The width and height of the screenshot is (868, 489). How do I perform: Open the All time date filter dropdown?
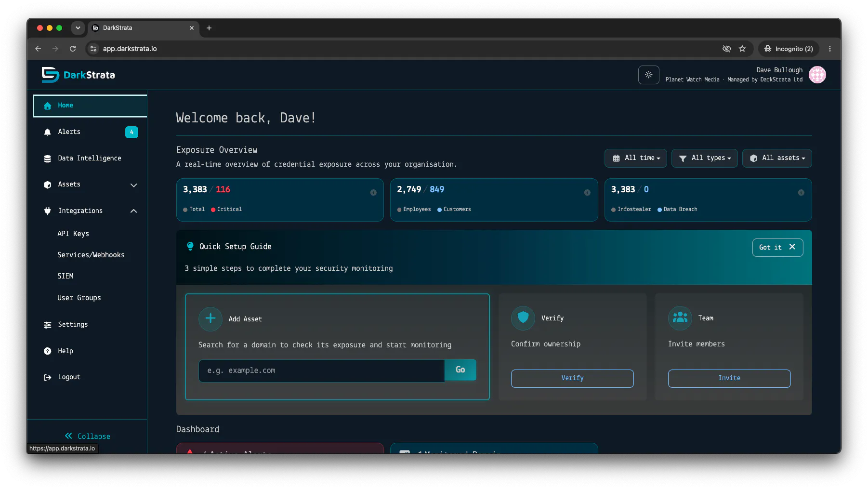(x=635, y=158)
